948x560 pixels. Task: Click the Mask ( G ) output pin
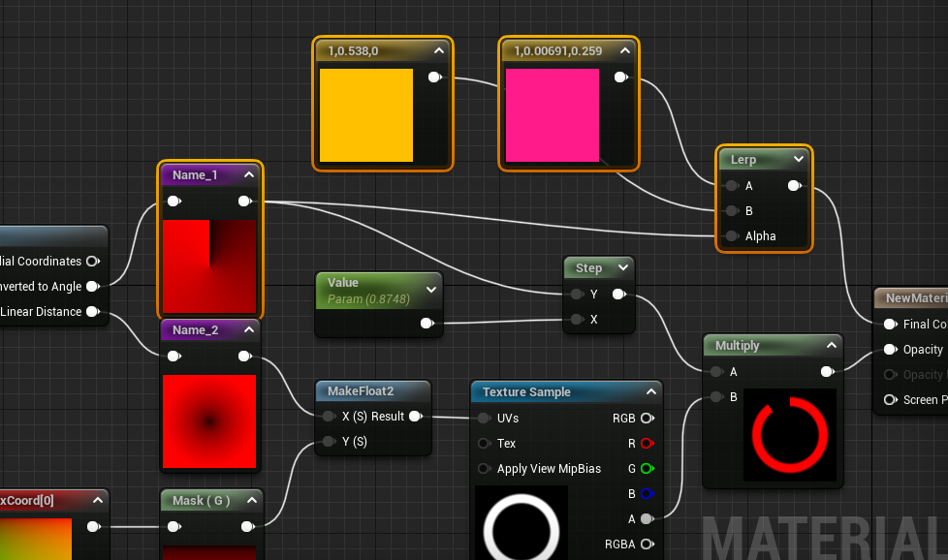pyautogui.click(x=247, y=527)
